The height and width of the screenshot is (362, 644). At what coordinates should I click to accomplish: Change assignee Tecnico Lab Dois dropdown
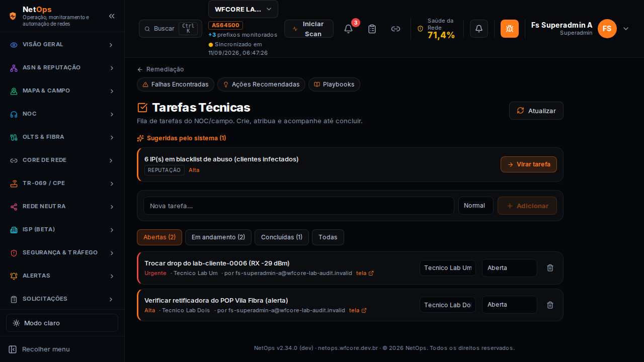[448, 305]
